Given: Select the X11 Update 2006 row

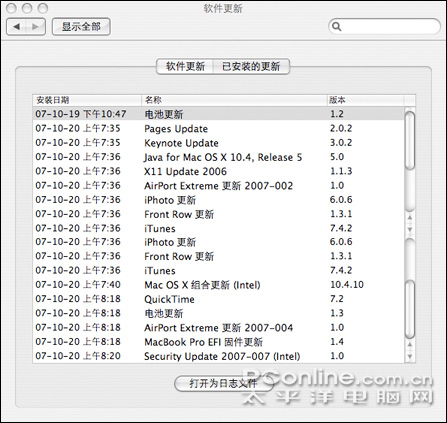Looking at the screenshot, I should click(218, 171).
